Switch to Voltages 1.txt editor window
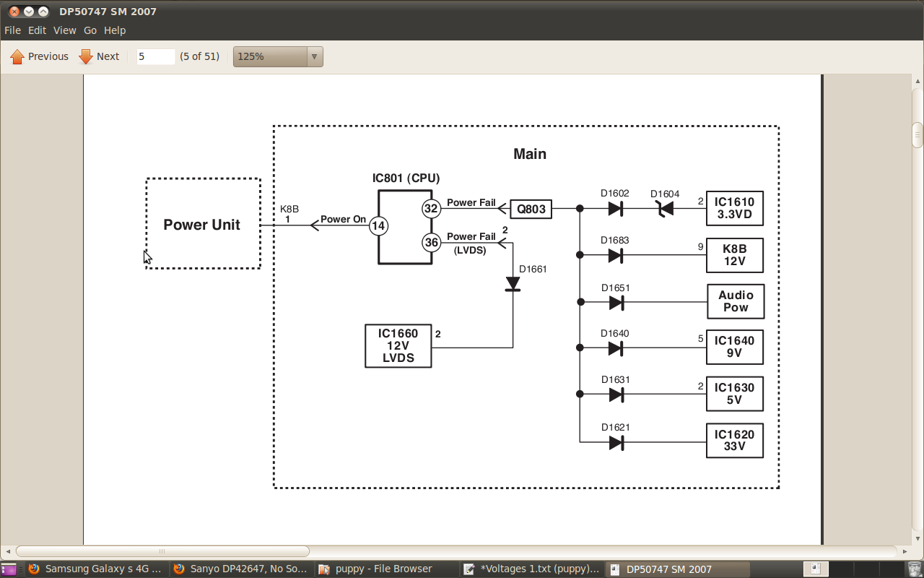924x578 pixels. 531,569
